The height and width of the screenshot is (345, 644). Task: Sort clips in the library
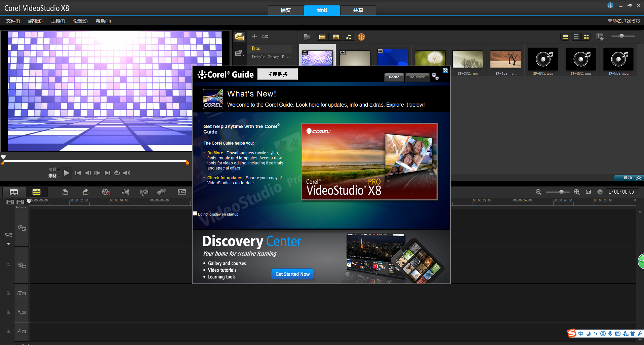(x=600, y=37)
